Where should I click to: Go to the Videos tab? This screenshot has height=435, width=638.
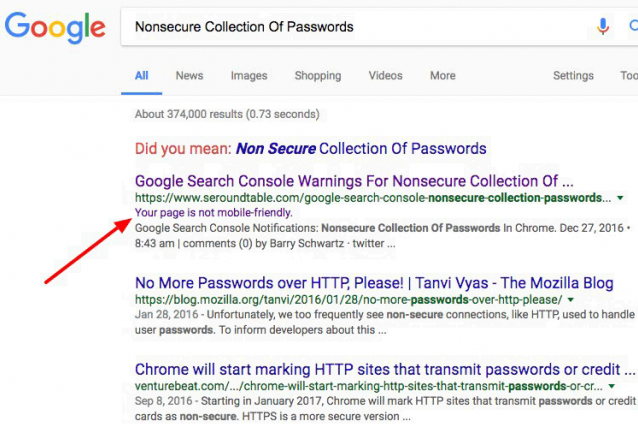click(385, 76)
